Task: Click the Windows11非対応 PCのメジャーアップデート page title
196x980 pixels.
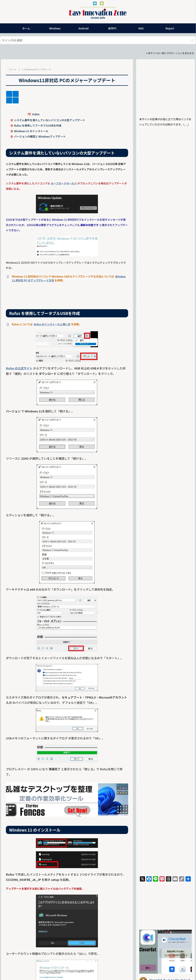Action: 67,80
